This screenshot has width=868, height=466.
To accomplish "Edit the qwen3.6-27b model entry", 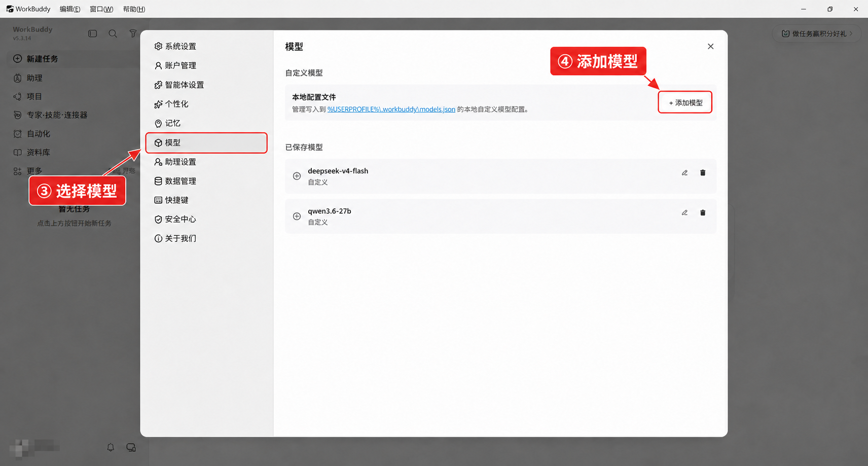I will pyautogui.click(x=684, y=213).
